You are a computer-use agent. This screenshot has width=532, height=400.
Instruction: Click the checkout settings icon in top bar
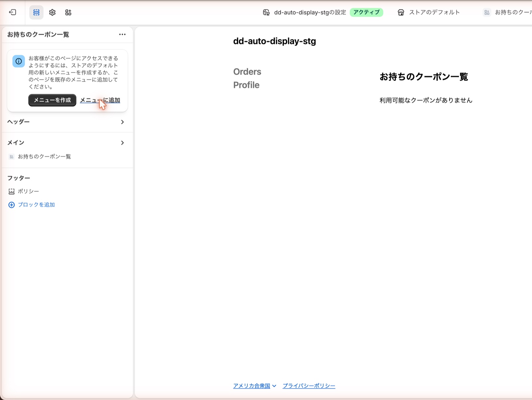266,13
